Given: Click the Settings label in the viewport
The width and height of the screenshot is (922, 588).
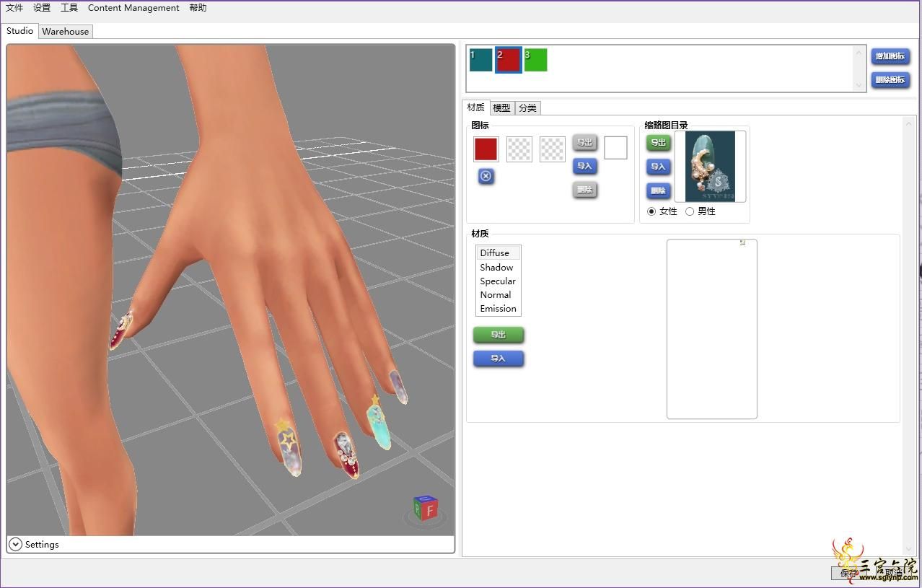Looking at the screenshot, I should coord(42,545).
